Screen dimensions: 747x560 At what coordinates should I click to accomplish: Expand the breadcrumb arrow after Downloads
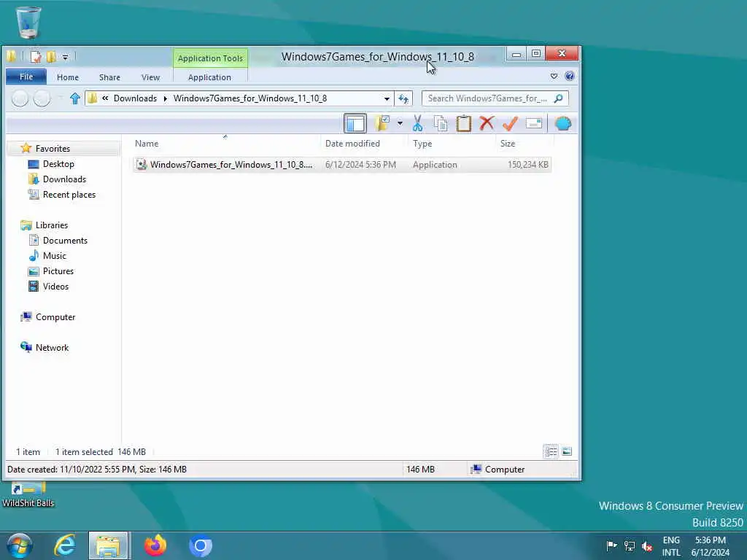pos(166,98)
